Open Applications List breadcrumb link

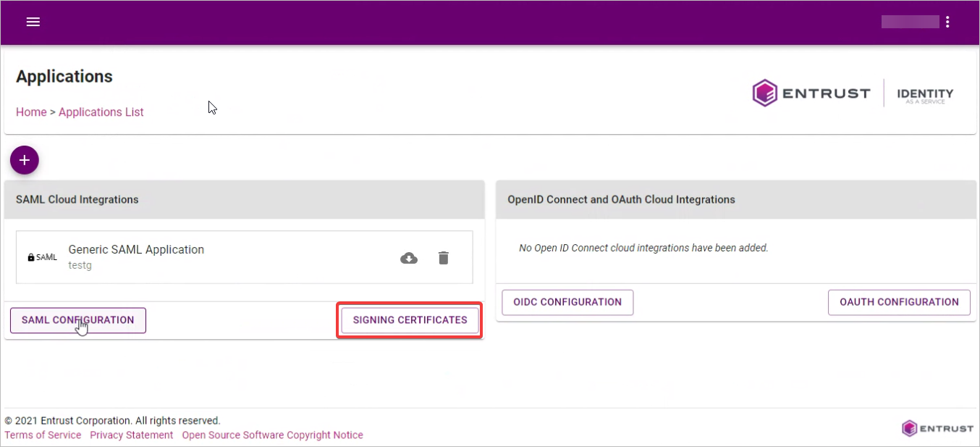pos(101,112)
